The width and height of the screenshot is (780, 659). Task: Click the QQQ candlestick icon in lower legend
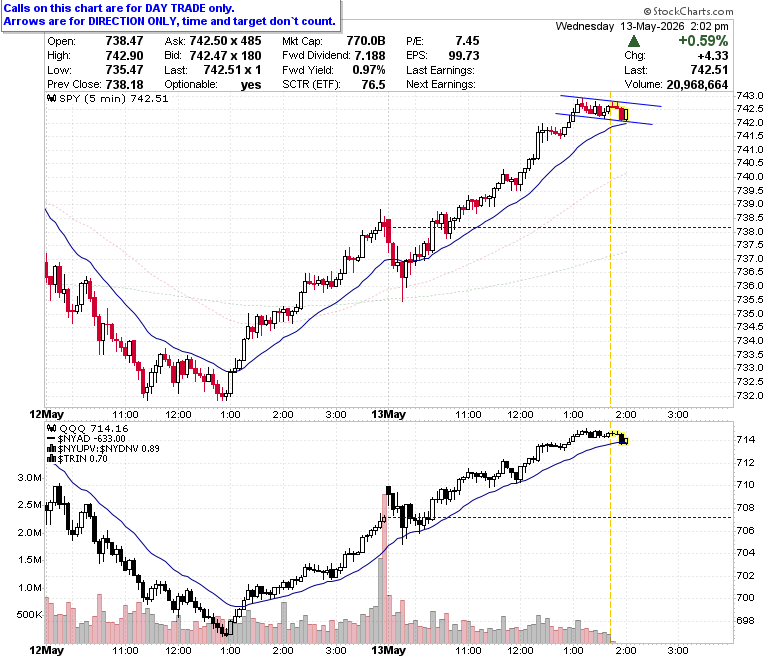pyautogui.click(x=51, y=429)
